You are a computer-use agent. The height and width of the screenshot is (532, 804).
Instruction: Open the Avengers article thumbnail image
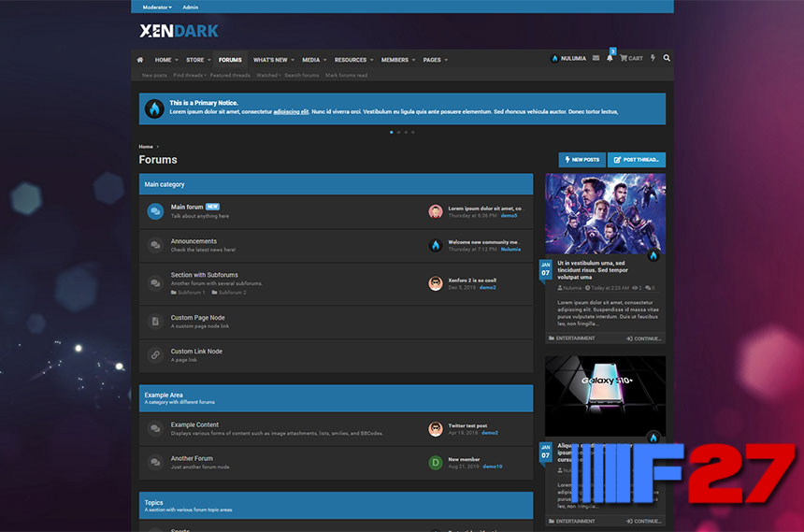point(605,213)
